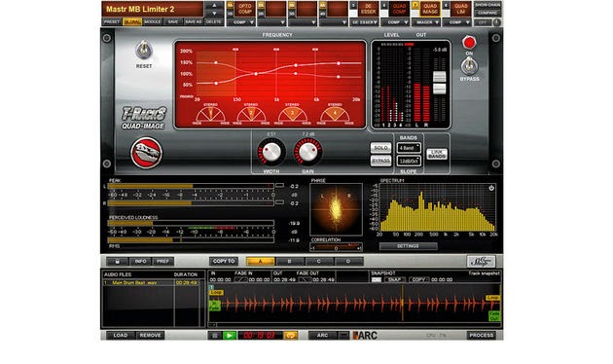Start playback with the green play button
This screenshot has width=613, height=364.
[230, 336]
